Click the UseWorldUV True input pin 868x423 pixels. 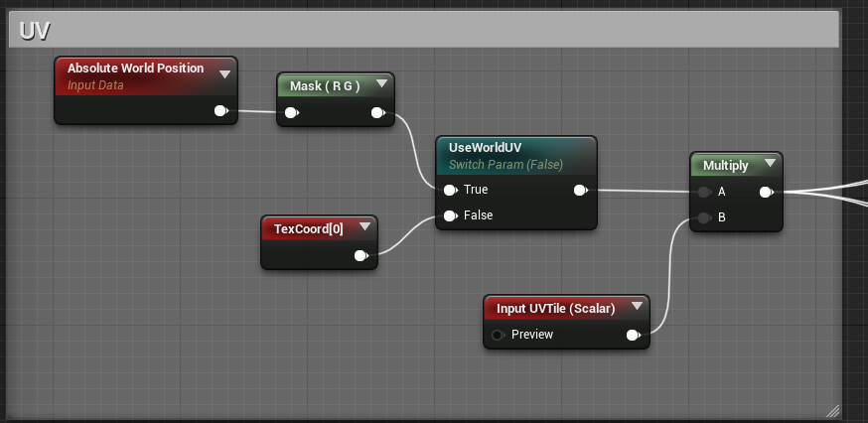451,190
